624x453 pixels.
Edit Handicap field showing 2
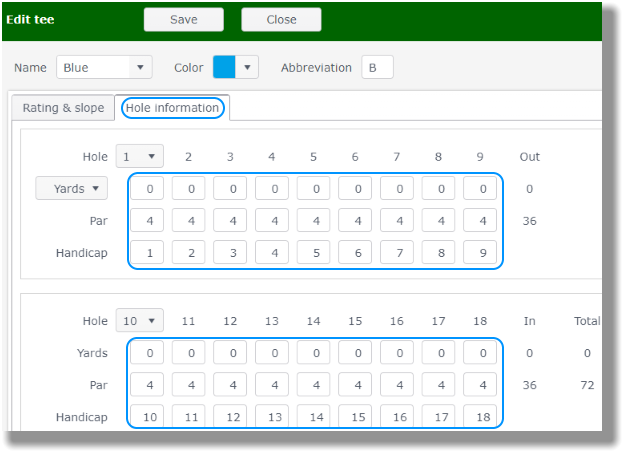[x=189, y=252]
